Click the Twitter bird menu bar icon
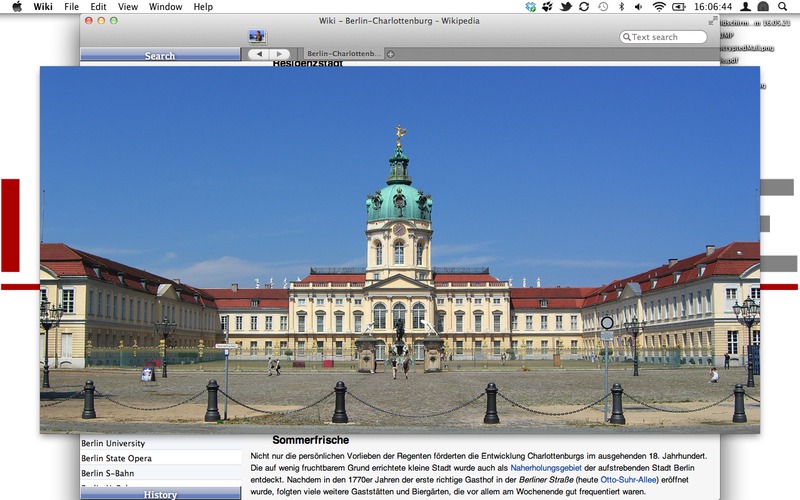 point(566,7)
